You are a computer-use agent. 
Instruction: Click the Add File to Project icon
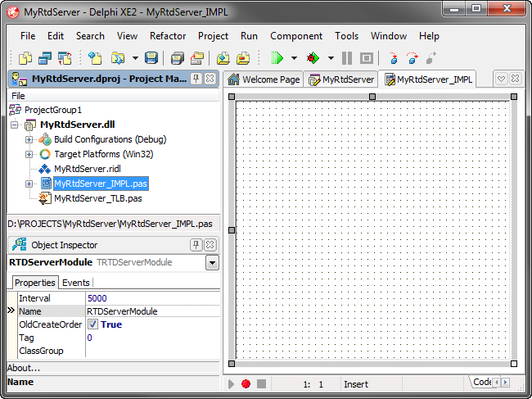[223, 58]
